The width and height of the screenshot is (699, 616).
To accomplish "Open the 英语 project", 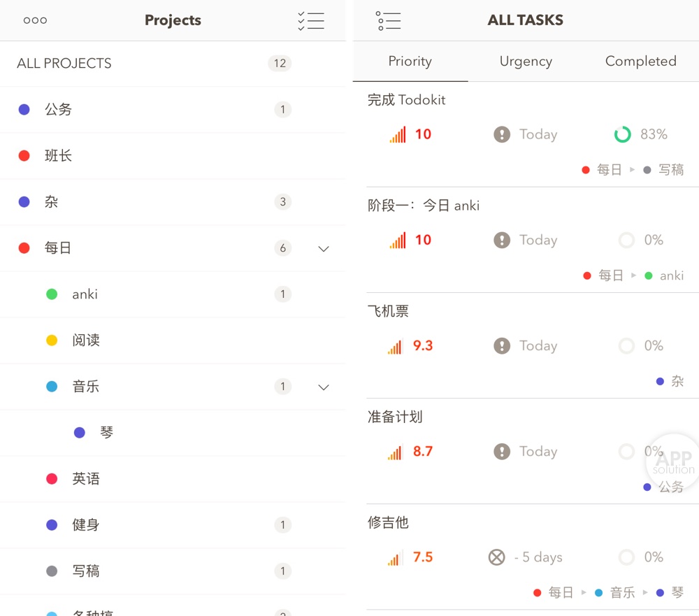I will (86, 479).
